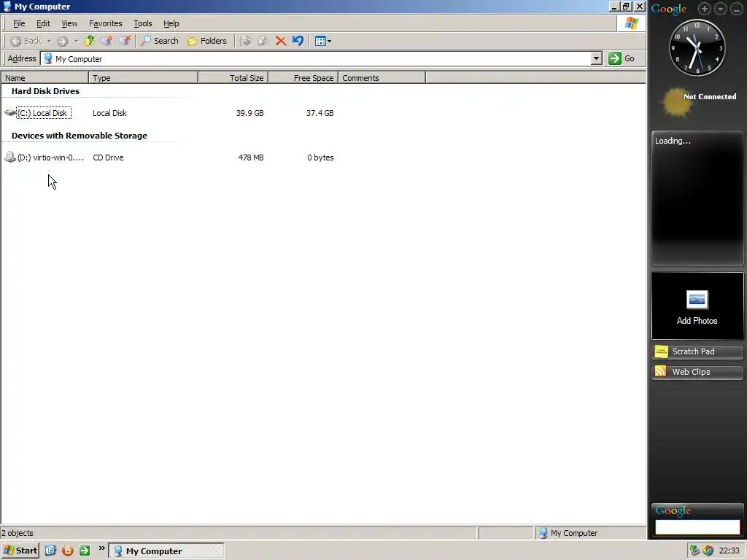
Task: Open Back history dropdown arrow
Action: (x=49, y=42)
